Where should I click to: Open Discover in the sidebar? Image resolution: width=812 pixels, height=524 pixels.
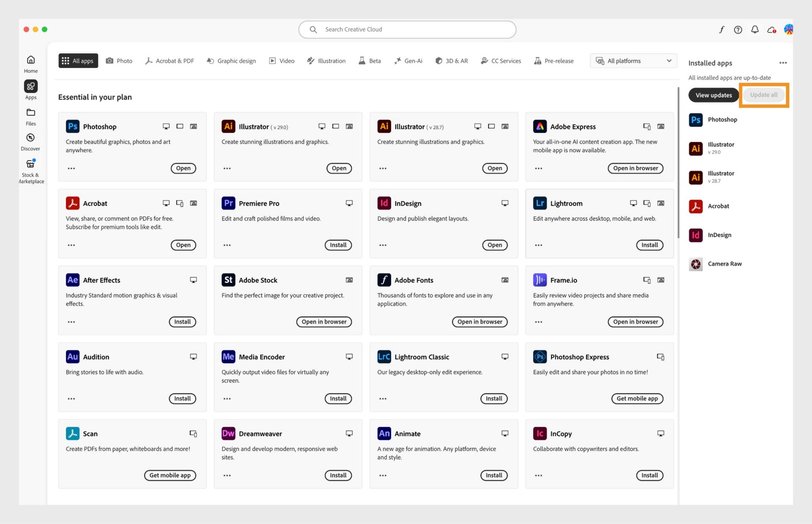[x=30, y=141]
